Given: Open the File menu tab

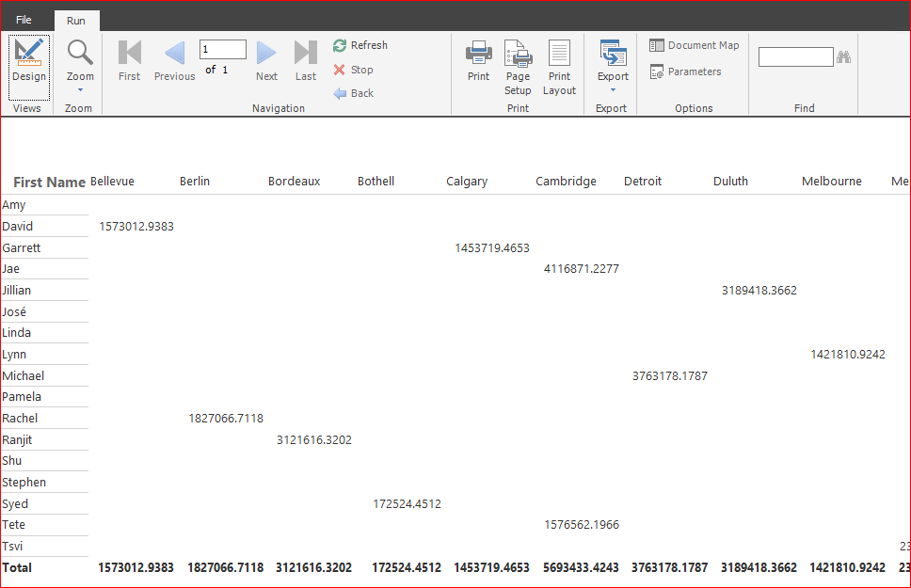Looking at the screenshot, I should pos(24,20).
